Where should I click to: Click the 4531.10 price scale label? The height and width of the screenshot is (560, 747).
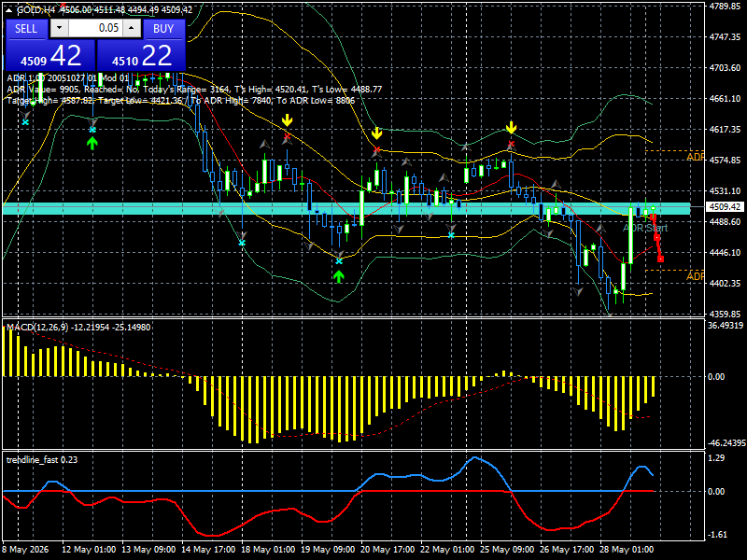pos(725,191)
